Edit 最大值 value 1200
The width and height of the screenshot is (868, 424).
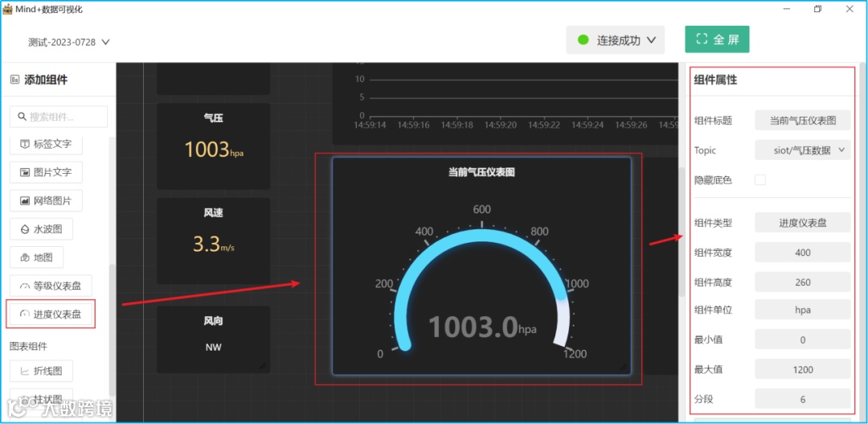click(803, 369)
